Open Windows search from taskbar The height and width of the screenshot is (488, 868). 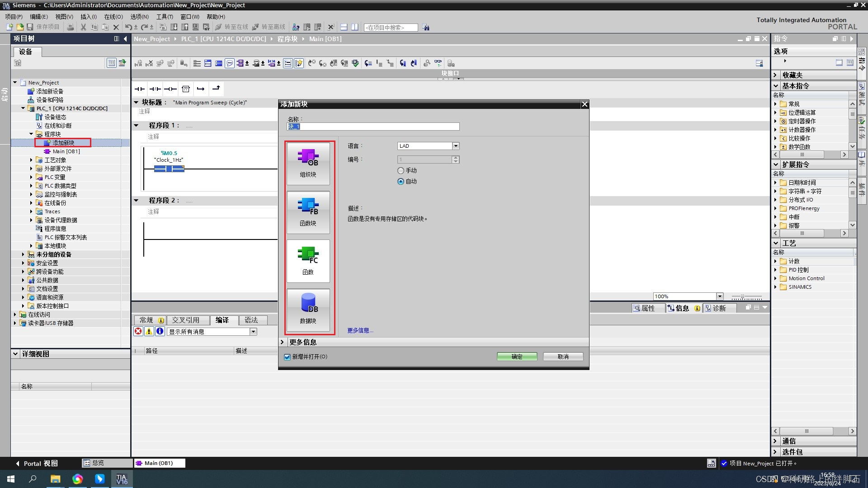[x=33, y=479]
